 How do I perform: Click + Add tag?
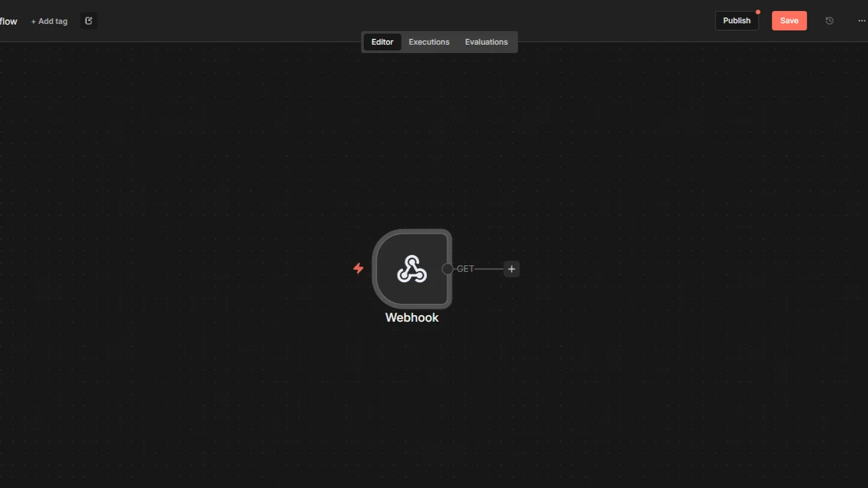coord(49,21)
